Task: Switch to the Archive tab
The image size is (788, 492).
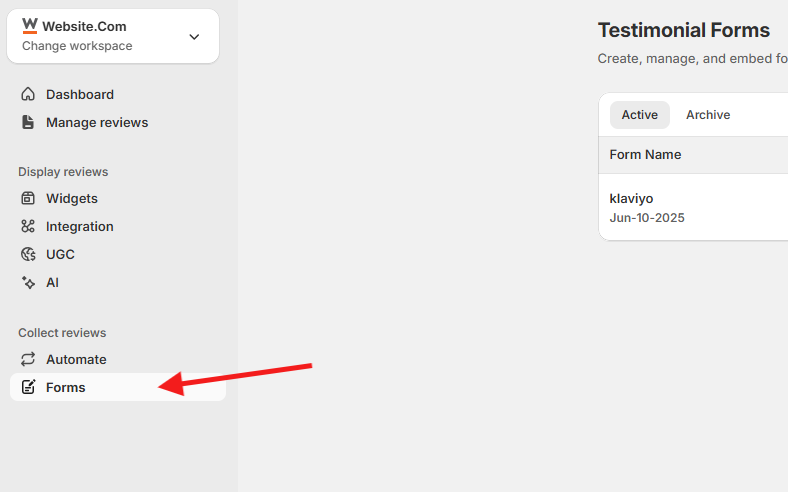Action: [708, 115]
